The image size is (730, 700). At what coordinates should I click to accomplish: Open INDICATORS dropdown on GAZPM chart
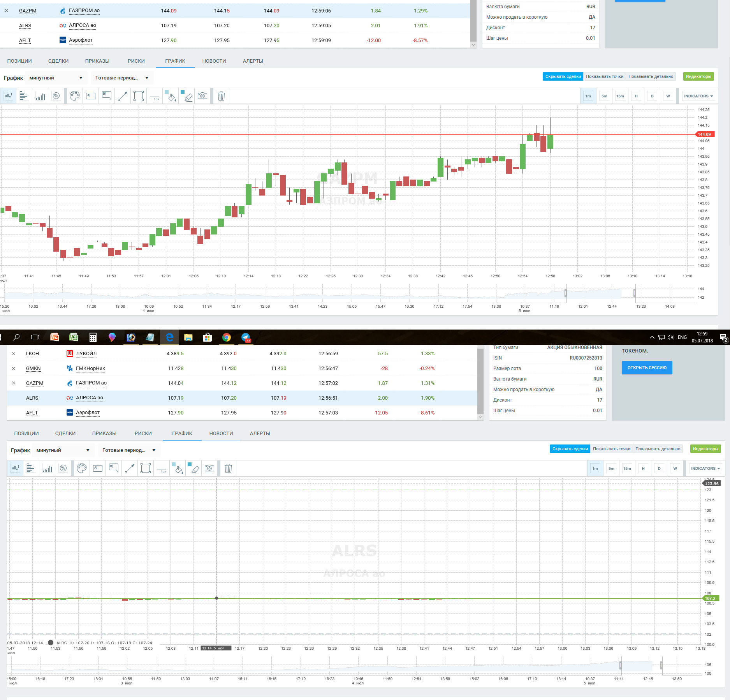[x=698, y=96]
